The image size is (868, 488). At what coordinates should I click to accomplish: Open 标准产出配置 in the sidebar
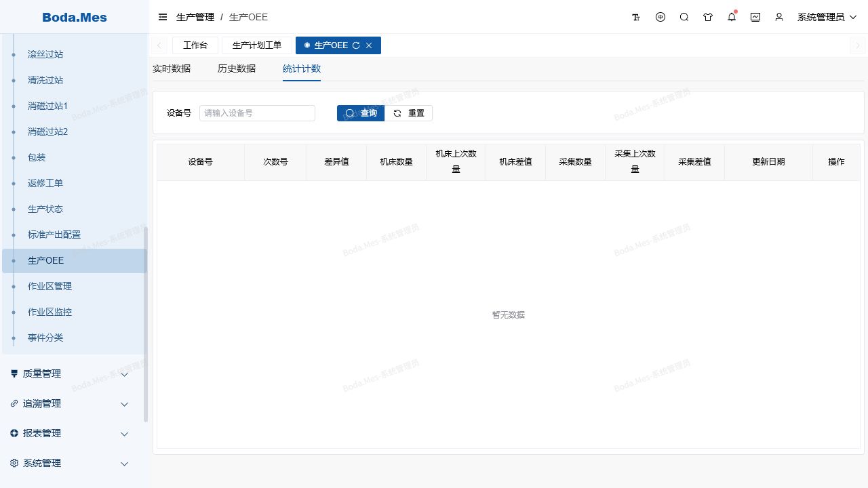pyautogui.click(x=75, y=235)
